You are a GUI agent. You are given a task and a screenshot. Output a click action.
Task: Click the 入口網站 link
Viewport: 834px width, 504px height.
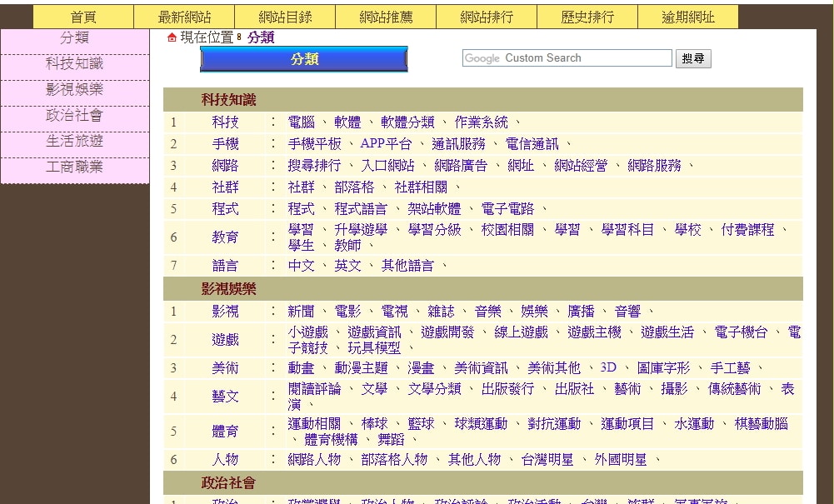[387, 166]
